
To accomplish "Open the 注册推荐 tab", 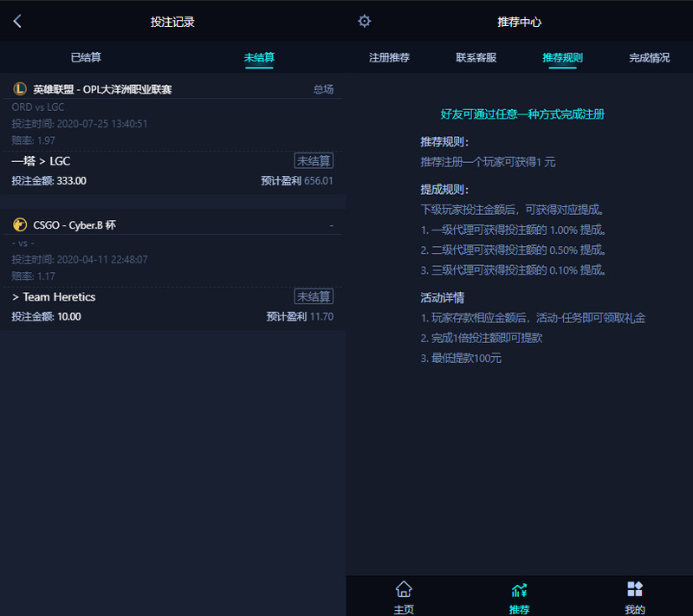I will coord(389,57).
